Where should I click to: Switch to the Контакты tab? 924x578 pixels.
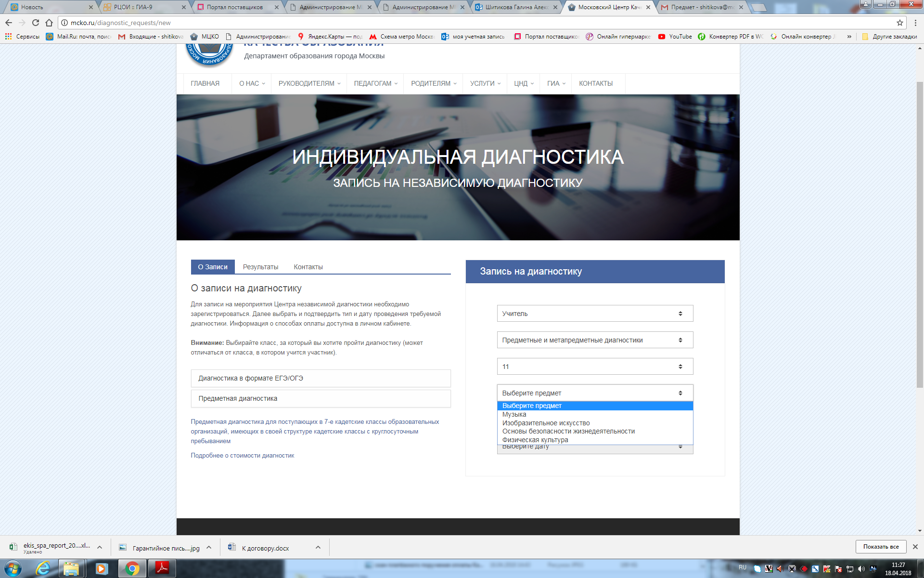click(x=308, y=267)
